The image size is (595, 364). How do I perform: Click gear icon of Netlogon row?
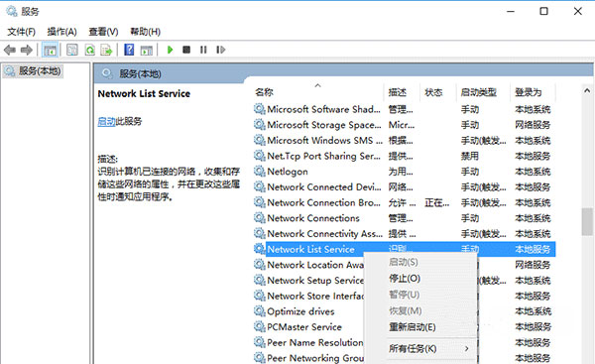260,172
